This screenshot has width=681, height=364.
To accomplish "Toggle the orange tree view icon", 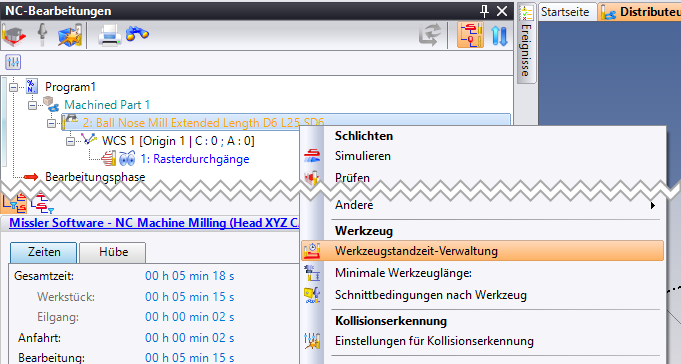I will click(470, 35).
